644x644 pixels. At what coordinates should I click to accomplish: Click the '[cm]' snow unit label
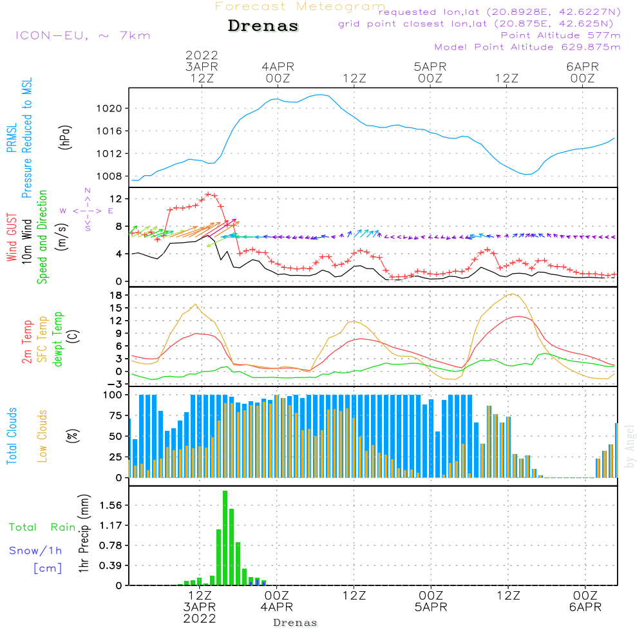[x=48, y=568]
